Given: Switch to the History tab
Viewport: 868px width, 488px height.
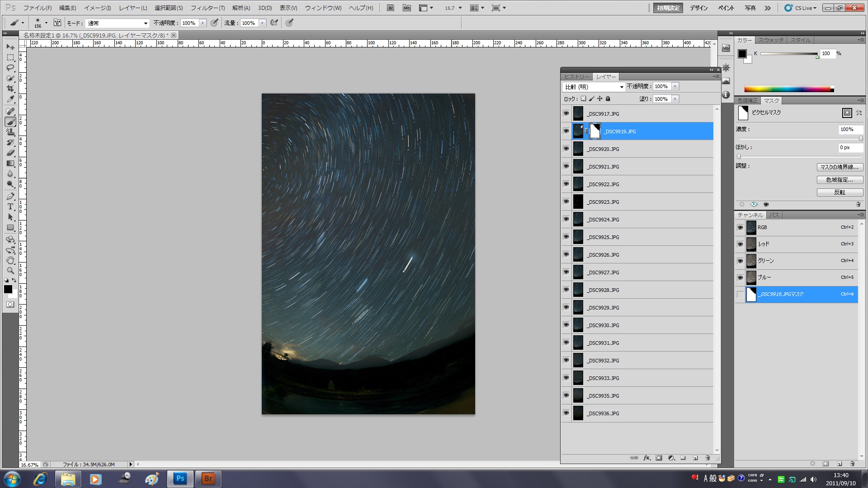Looking at the screenshot, I should pos(576,77).
